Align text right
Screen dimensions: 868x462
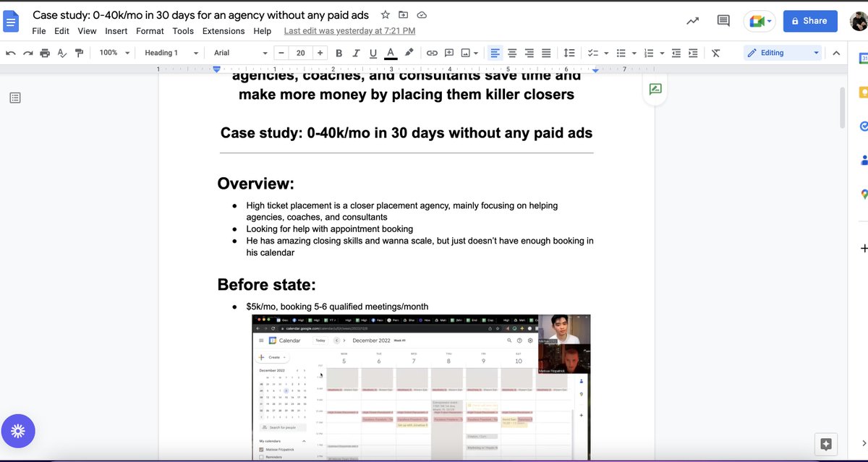click(x=529, y=53)
